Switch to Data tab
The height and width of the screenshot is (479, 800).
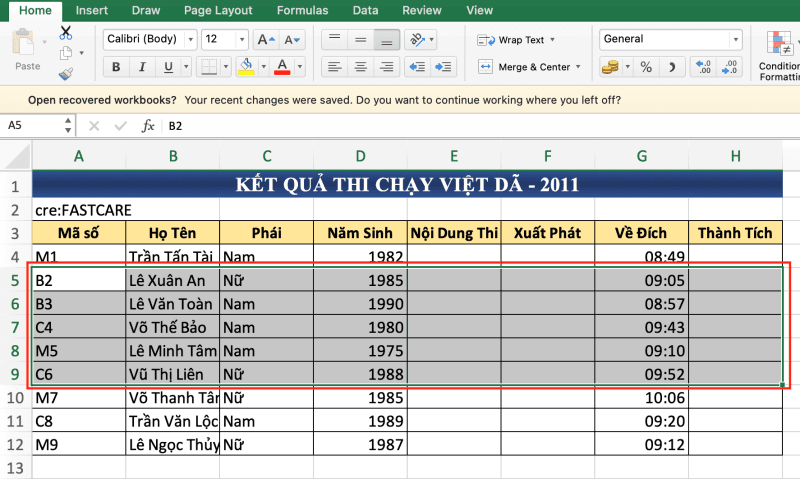click(x=365, y=11)
